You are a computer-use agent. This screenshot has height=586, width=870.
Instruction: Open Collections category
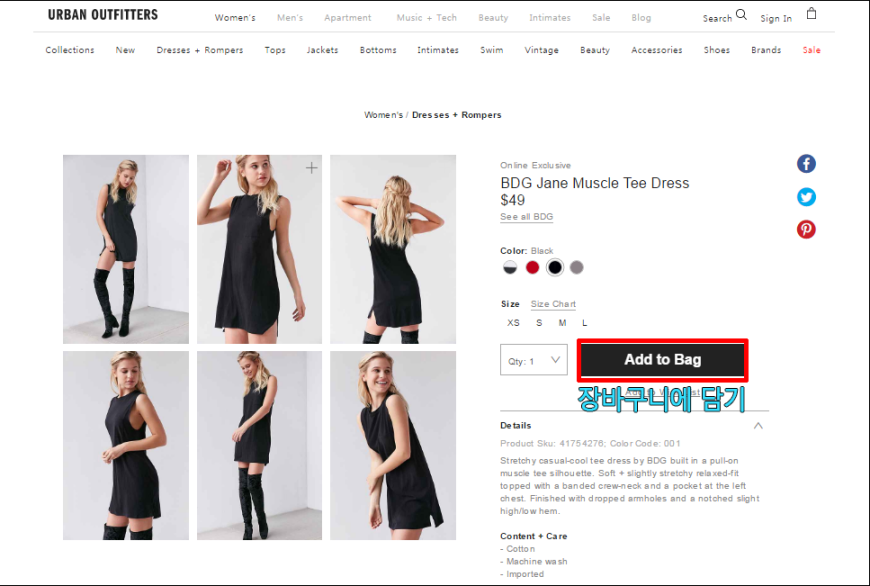(70, 50)
